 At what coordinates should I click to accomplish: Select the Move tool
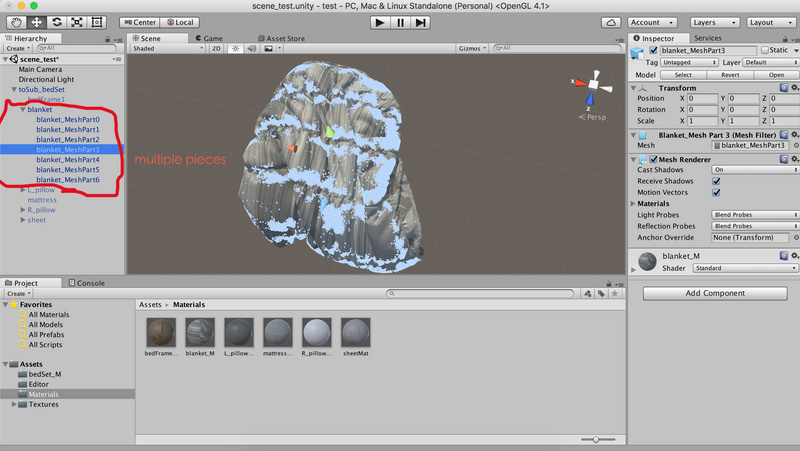pos(36,22)
